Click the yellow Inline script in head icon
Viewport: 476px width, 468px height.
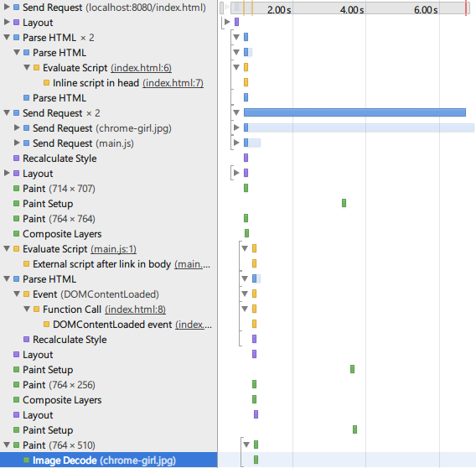tap(46, 83)
